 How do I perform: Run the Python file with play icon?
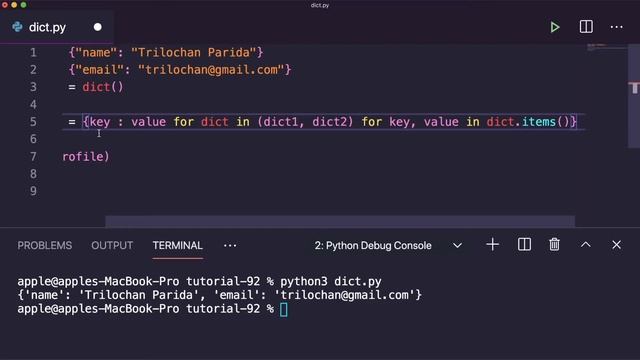click(554, 27)
